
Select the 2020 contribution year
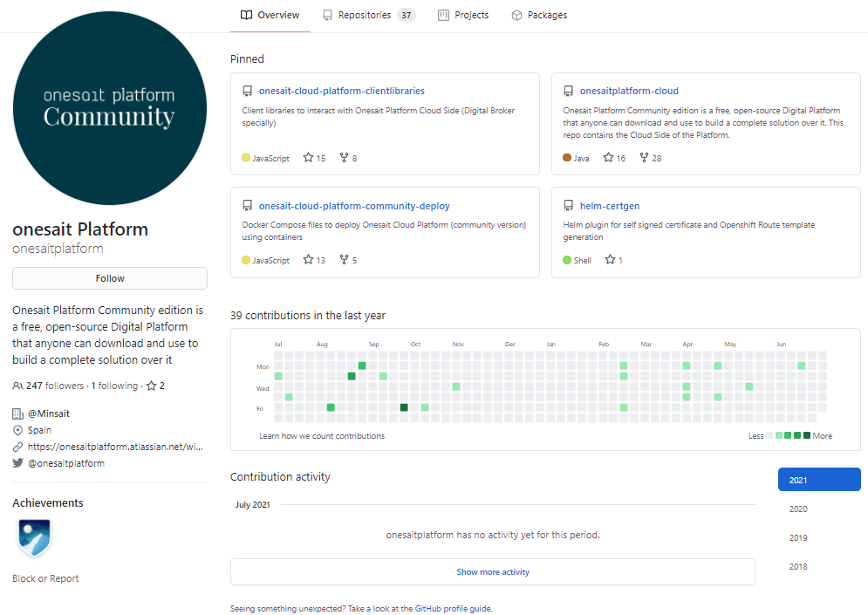(x=798, y=509)
